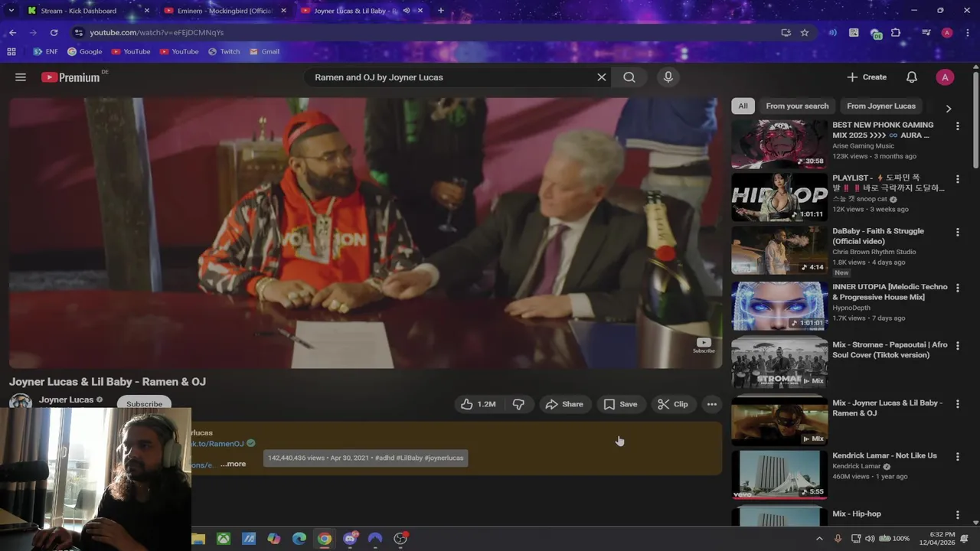Open options for BEST NEW PHONK GAMING MIX
The height and width of the screenshot is (551, 980).
[x=957, y=126]
